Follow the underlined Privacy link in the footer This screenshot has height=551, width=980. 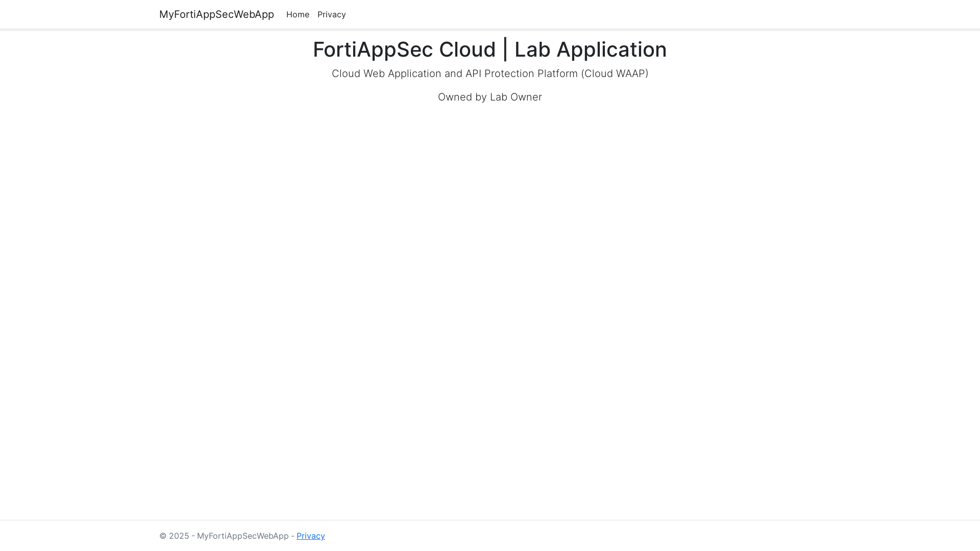(x=310, y=536)
